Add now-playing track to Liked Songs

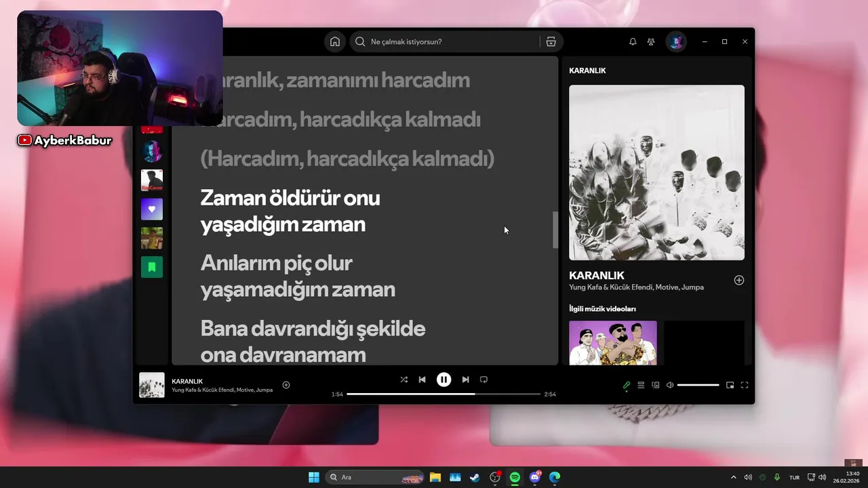point(286,385)
